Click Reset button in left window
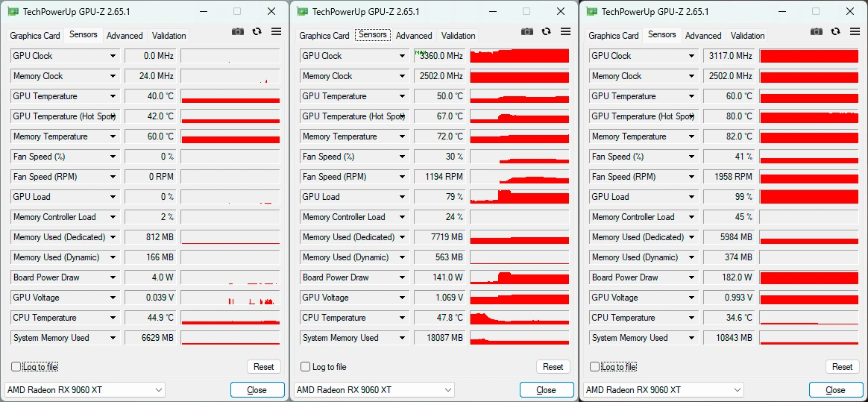This screenshot has height=402, width=868. coord(263,366)
